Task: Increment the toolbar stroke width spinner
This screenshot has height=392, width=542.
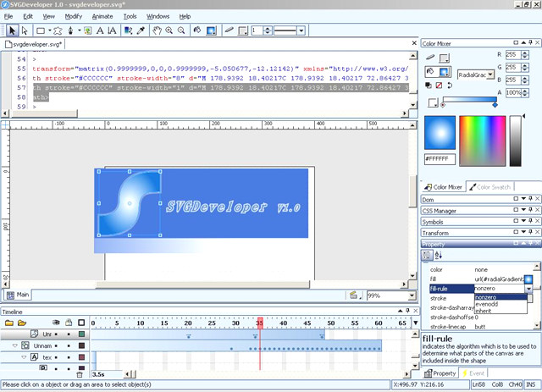Action: click(268, 28)
